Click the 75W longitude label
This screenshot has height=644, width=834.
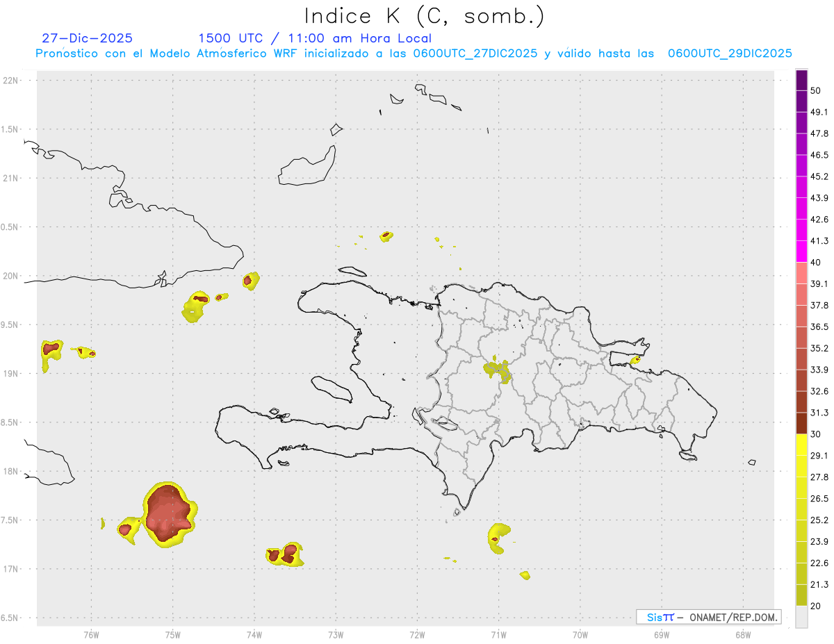point(173,634)
